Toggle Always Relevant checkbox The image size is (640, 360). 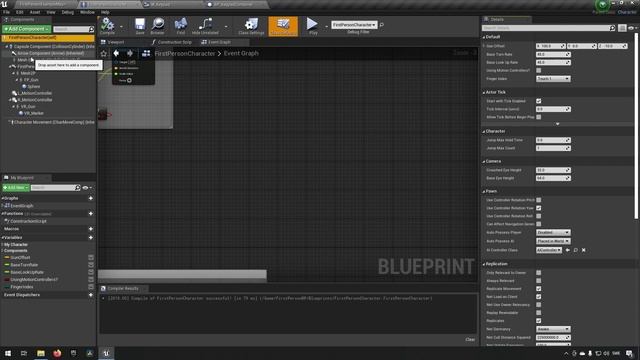click(x=539, y=280)
